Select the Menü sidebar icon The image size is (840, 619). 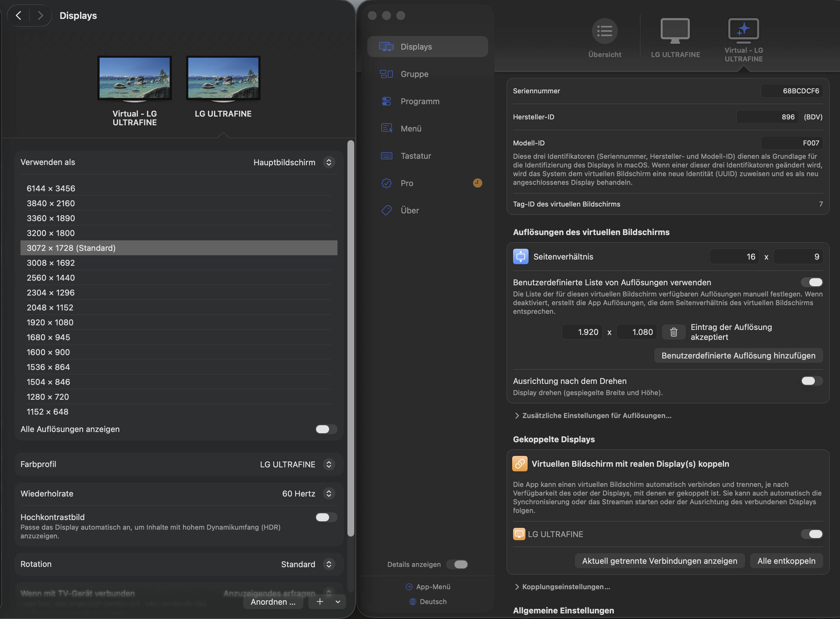point(386,128)
